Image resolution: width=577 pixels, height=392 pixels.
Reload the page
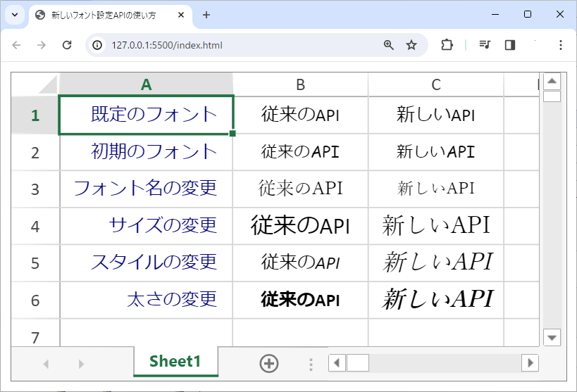click(x=67, y=45)
